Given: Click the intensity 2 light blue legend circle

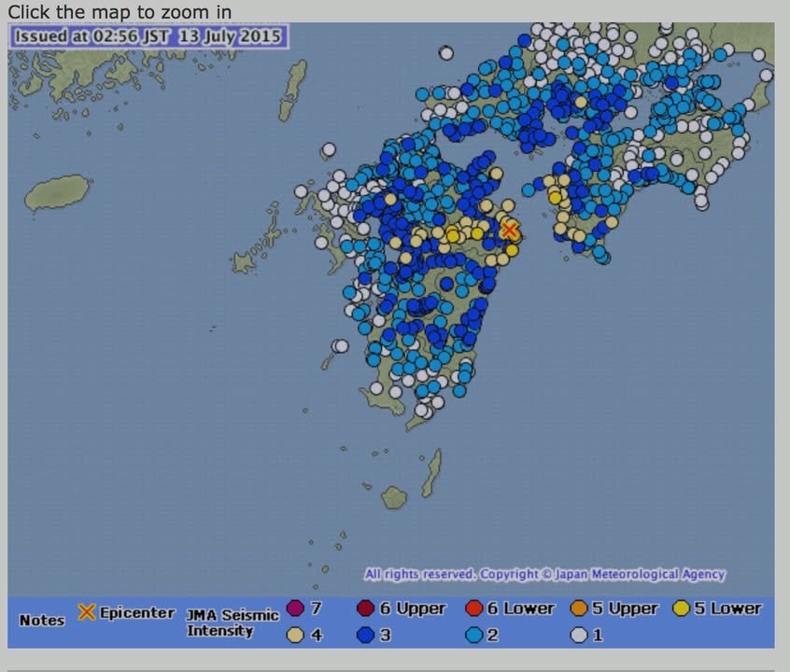Looking at the screenshot, I should 473,636.
